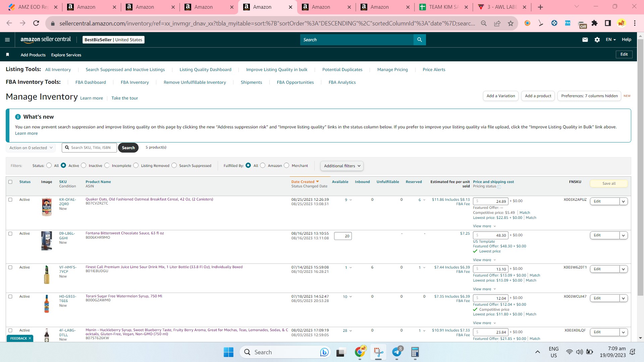This screenshot has width=644, height=362.
Task: Open Preferences: 7 columns hidden
Action: (x=589, y=96)
